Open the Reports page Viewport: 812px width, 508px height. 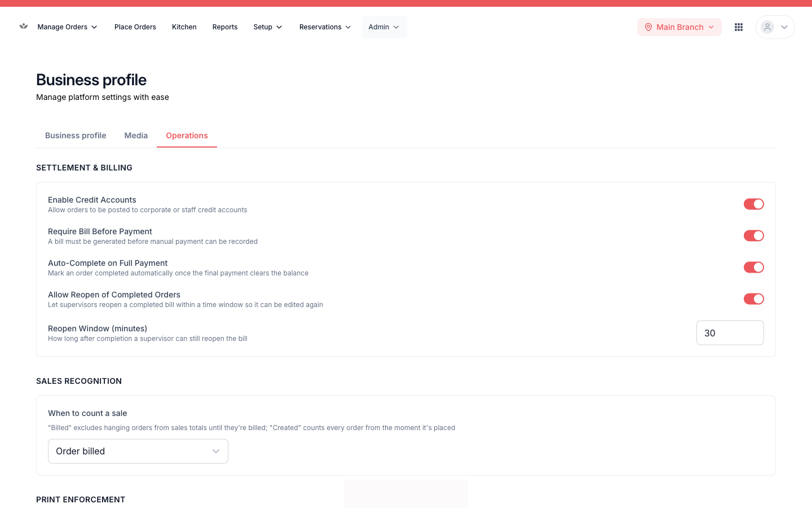(225, 27)
